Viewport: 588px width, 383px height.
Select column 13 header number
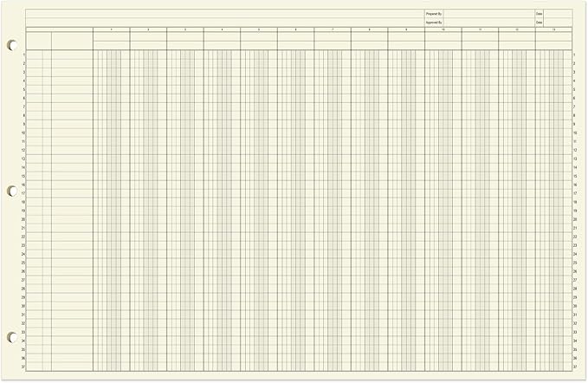553,30
